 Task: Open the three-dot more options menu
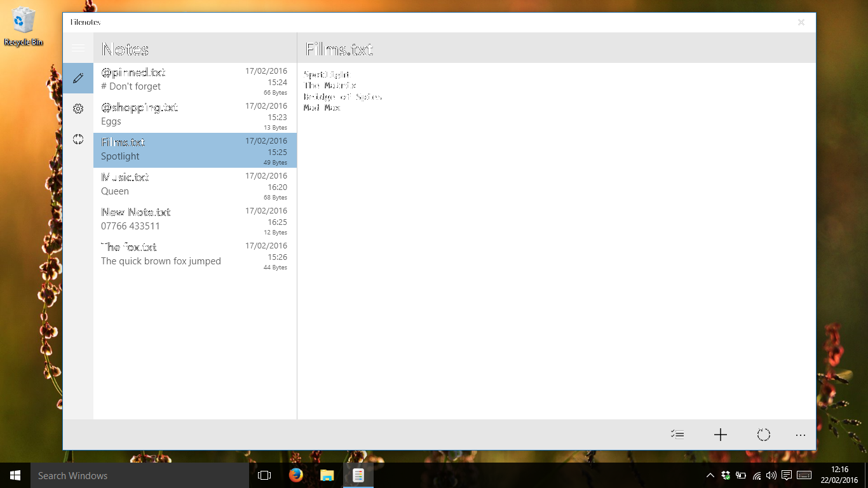point(801,435)
